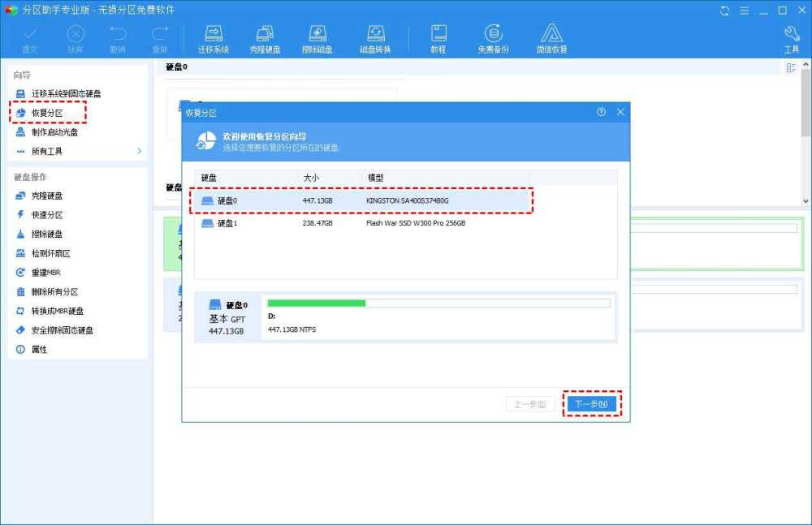The height and width of the screenshot is (525, 812).
Task: Click the D: partition usage bar
Action: pyautogui.click(x=438, y=303)
